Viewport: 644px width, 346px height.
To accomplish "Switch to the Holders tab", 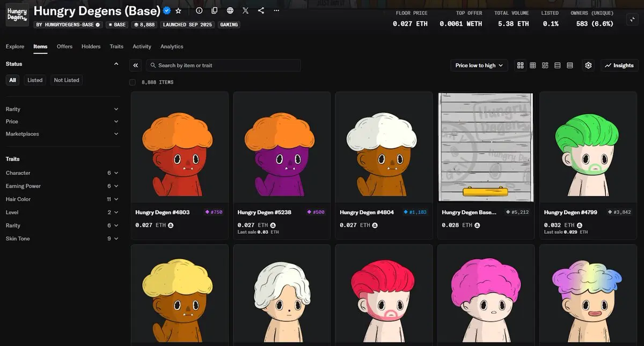I will tap(91, 47).
